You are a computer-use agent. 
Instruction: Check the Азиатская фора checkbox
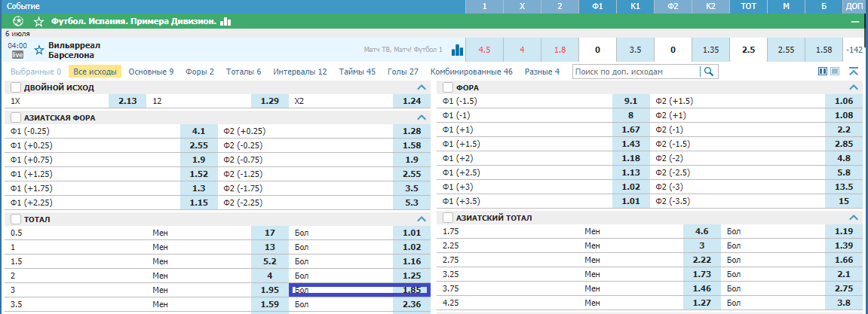16,117
